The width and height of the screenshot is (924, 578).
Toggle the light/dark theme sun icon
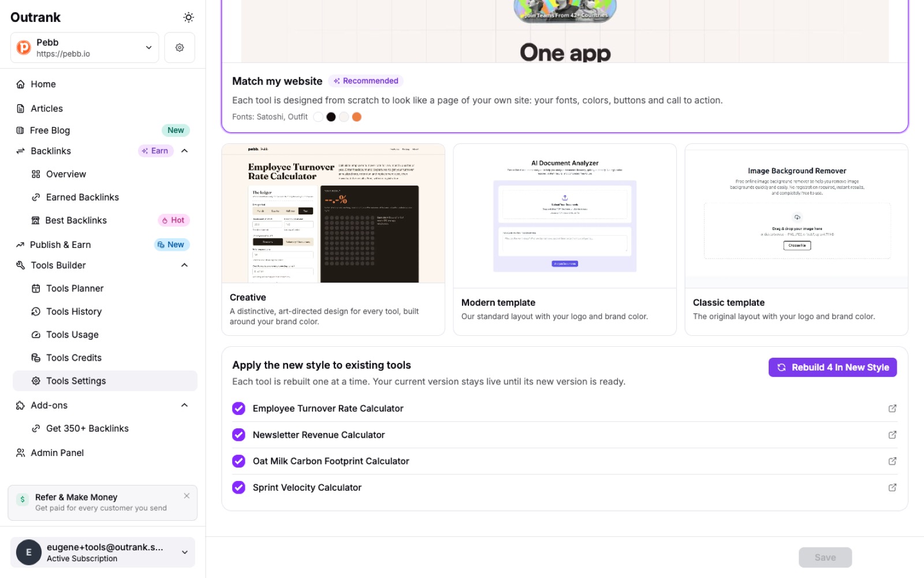189,17
